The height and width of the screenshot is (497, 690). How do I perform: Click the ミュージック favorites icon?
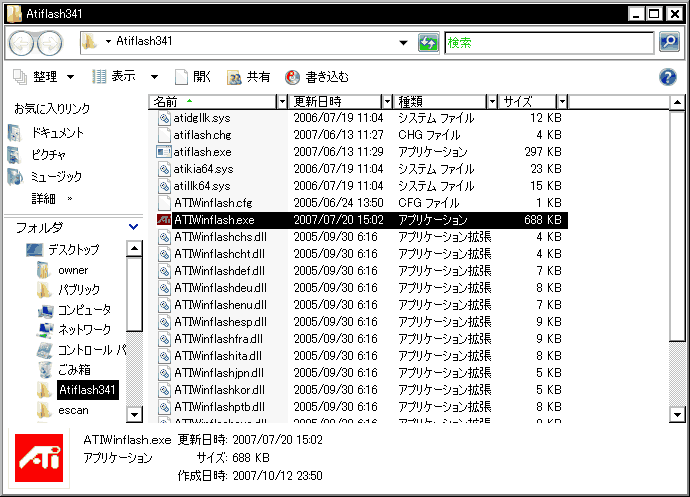15,177
